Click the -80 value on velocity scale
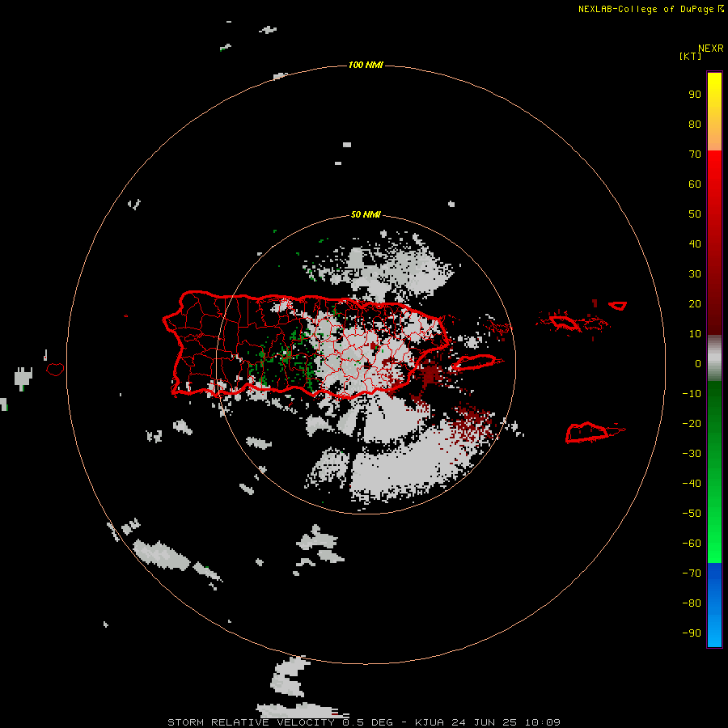The width and height of the screenshot is (728, 728). (692, 603)
